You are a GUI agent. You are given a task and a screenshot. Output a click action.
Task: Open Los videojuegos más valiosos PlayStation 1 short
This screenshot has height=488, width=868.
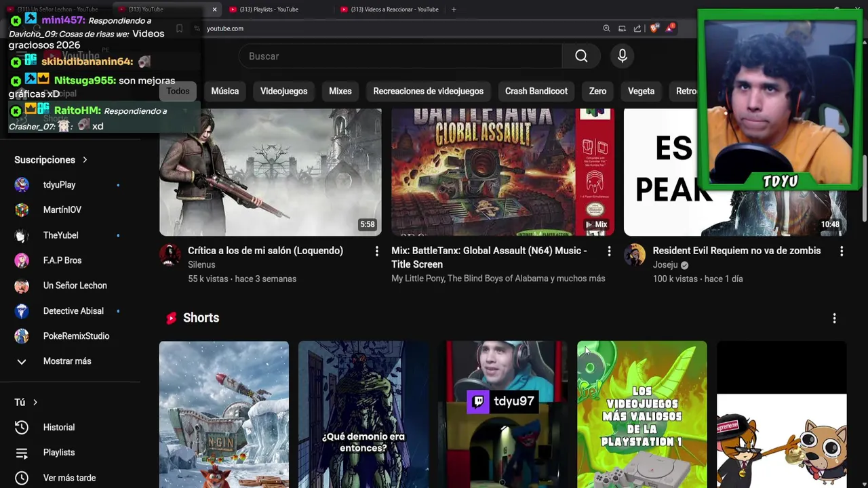642,415
